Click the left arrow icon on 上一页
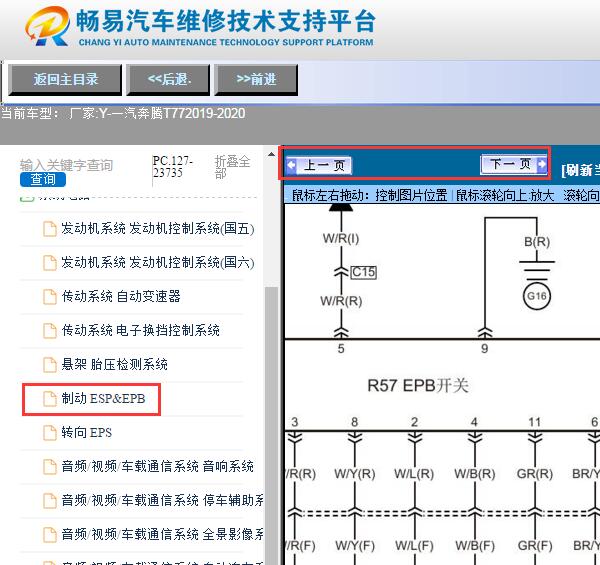Screen dimensions: 600x565 292,165
